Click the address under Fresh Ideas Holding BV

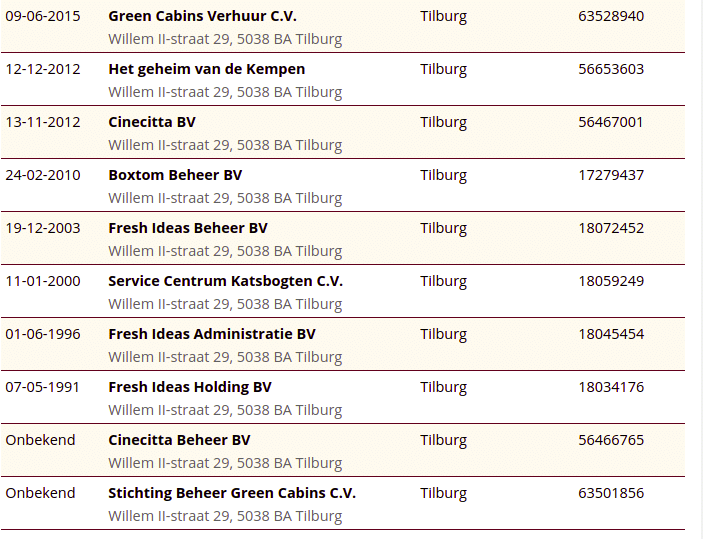[x=225, y=410]
